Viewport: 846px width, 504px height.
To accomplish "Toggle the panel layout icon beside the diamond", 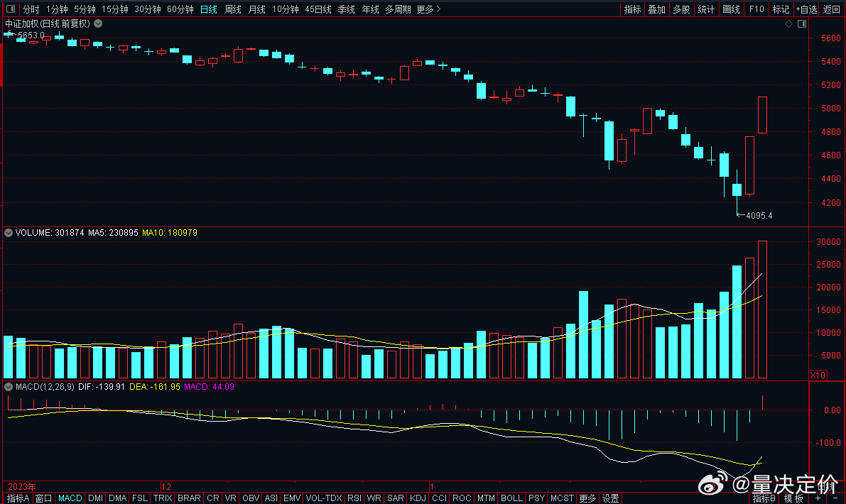I will (x=801, y=23).
